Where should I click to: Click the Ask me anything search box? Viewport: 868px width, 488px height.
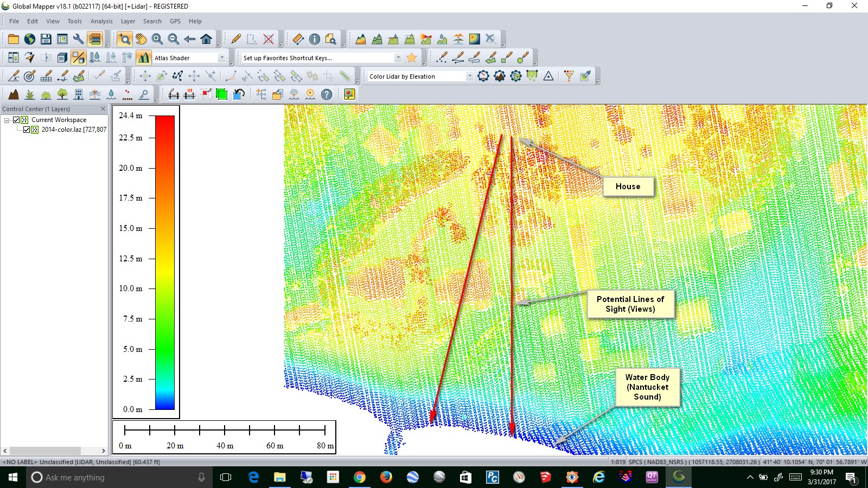tap(119, 477)
